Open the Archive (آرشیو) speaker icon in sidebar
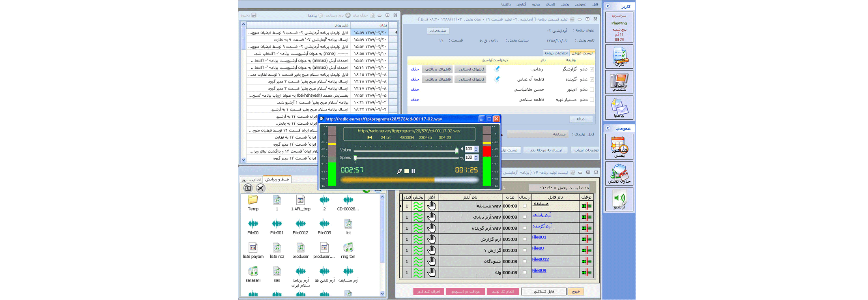This screenshot has height=300, width=868. coord(619,199)
